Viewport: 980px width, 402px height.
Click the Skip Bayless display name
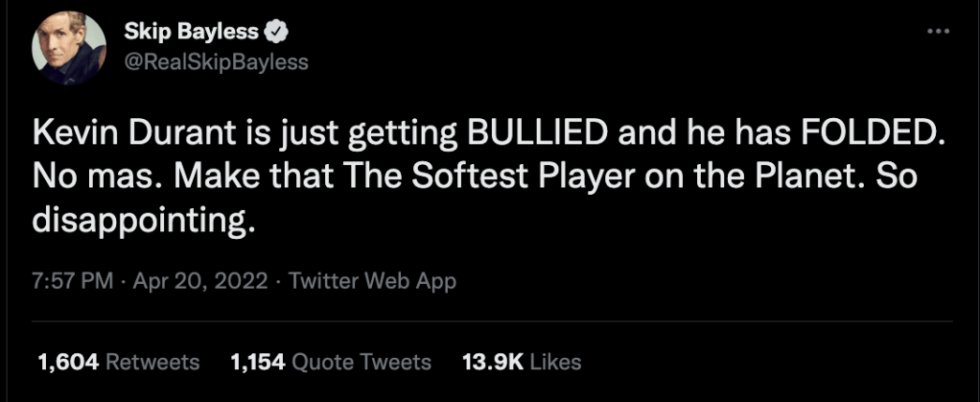point(192,33)
